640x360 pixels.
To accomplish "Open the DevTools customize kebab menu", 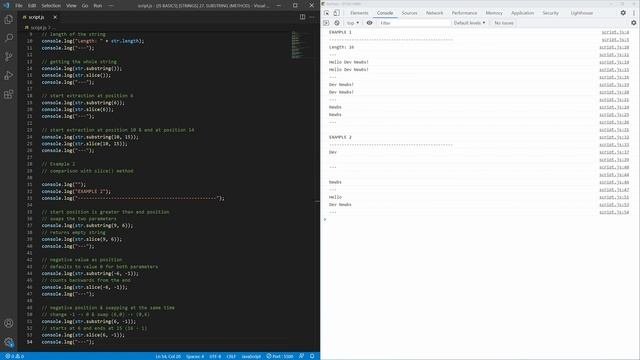I will [x=634, y=13].
